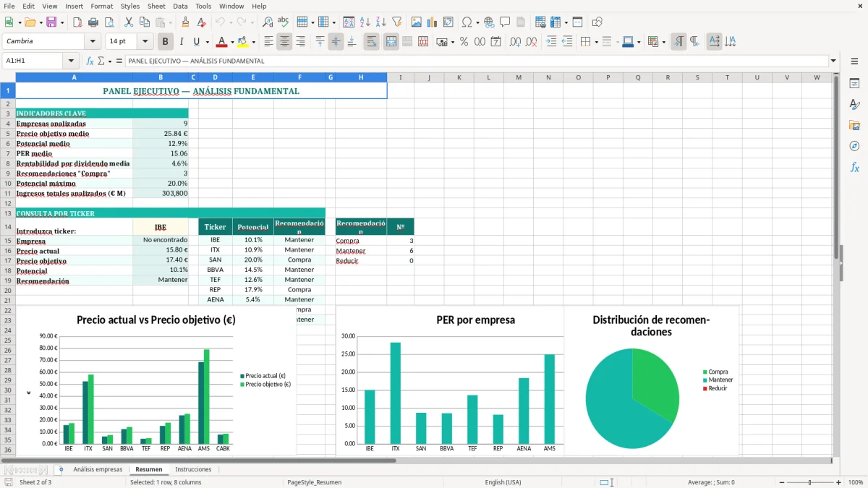Toggle Bold formatting

click(166, 42)
